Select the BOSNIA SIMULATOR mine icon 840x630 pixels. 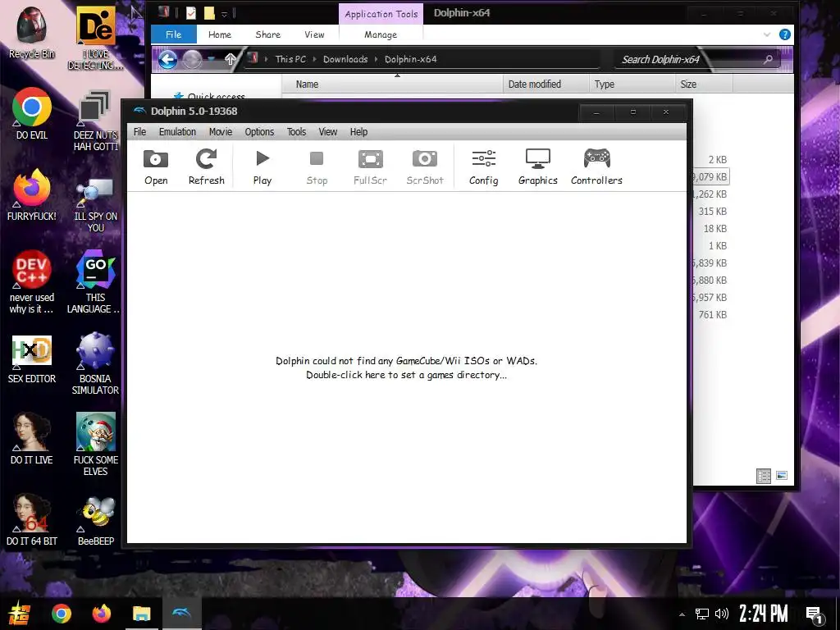(95, 363)
